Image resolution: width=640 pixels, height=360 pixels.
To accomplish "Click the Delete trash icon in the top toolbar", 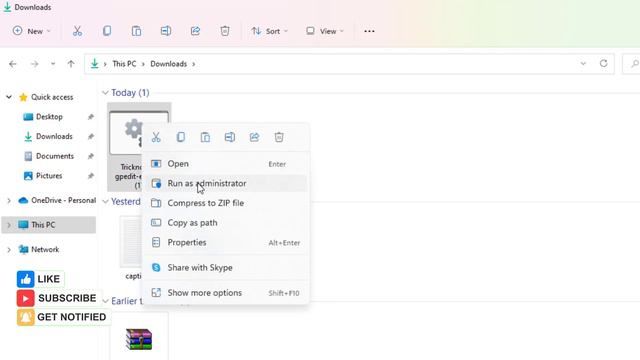I will (x=225, y=31).
